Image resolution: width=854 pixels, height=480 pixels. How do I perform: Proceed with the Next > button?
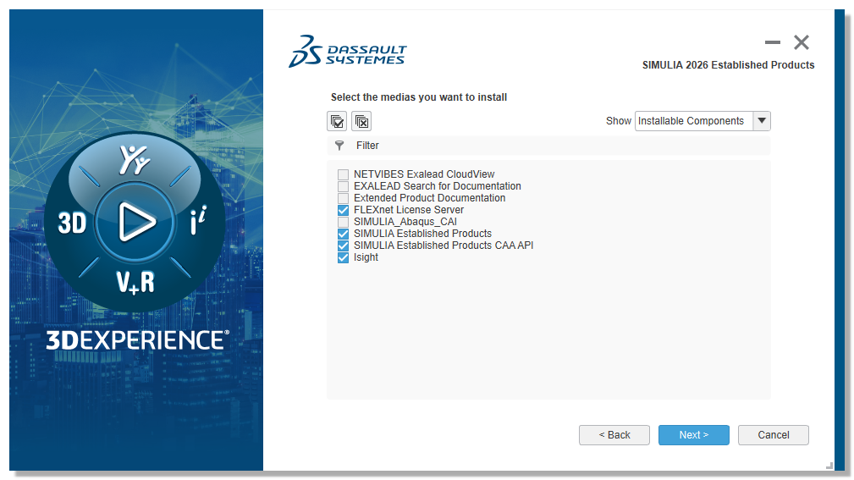pyautogui.click(x=693, y=435)
